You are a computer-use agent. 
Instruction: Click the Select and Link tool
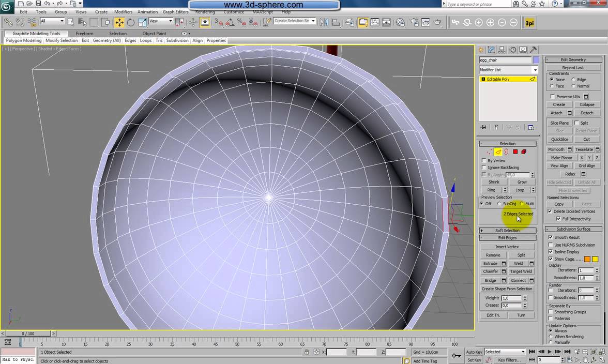(x=8, y=22)
